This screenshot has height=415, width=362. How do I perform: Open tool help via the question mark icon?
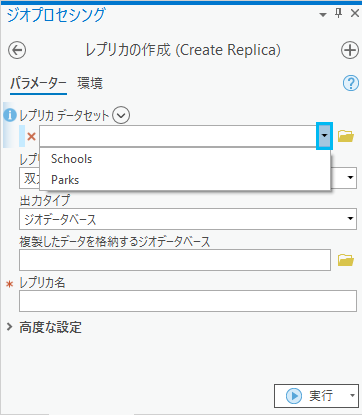(351, 83)
